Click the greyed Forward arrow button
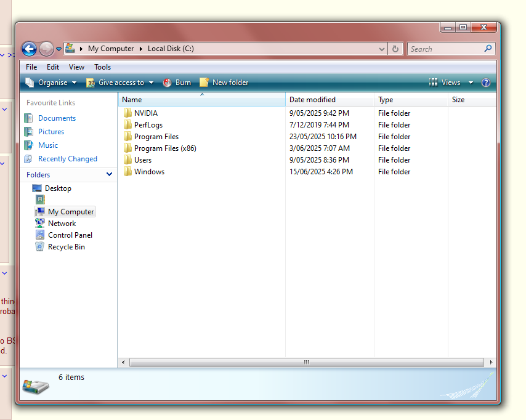The width and height of the screenshot is (526, 420). [x=46, y=49]
